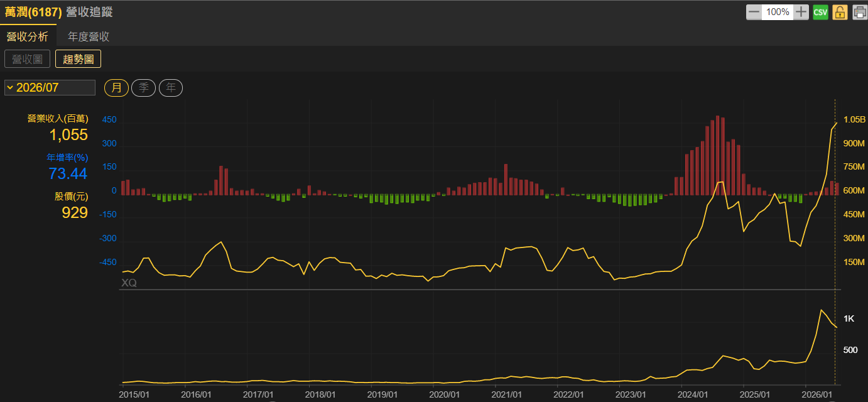This screenshot has width=868, height=402.
Task: Switch to the 營收分析 tab
Action: click(x=28, y=36)
